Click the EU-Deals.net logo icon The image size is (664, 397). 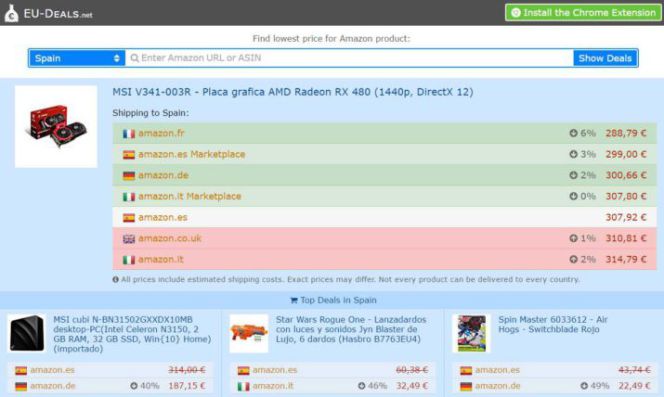coord(11,13)
